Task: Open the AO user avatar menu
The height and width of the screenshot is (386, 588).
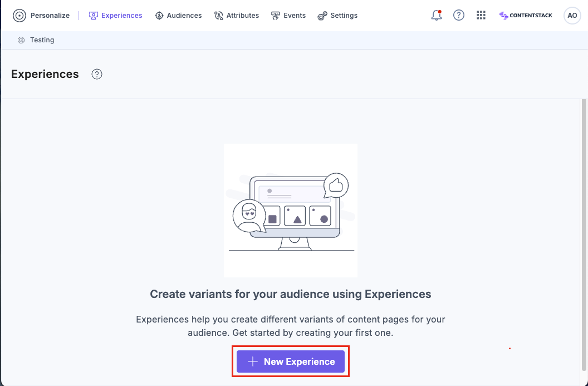Action: click(x=572, y=16)
